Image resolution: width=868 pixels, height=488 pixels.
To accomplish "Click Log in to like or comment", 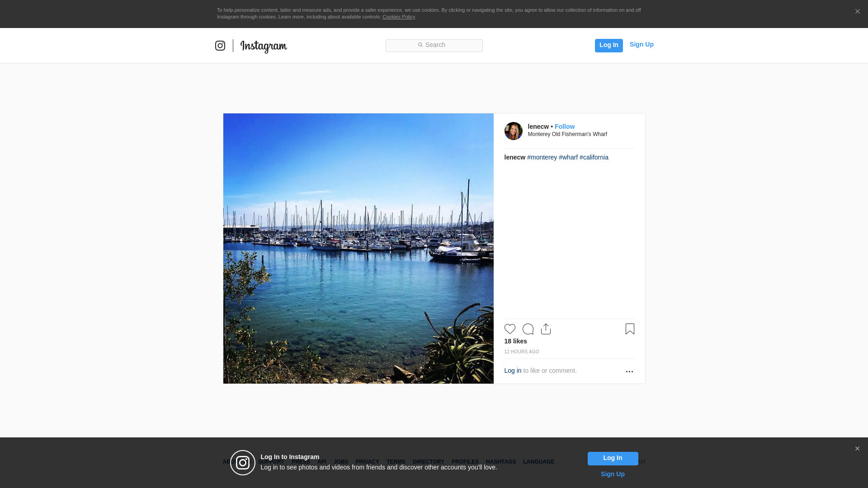I will [513, 371].
